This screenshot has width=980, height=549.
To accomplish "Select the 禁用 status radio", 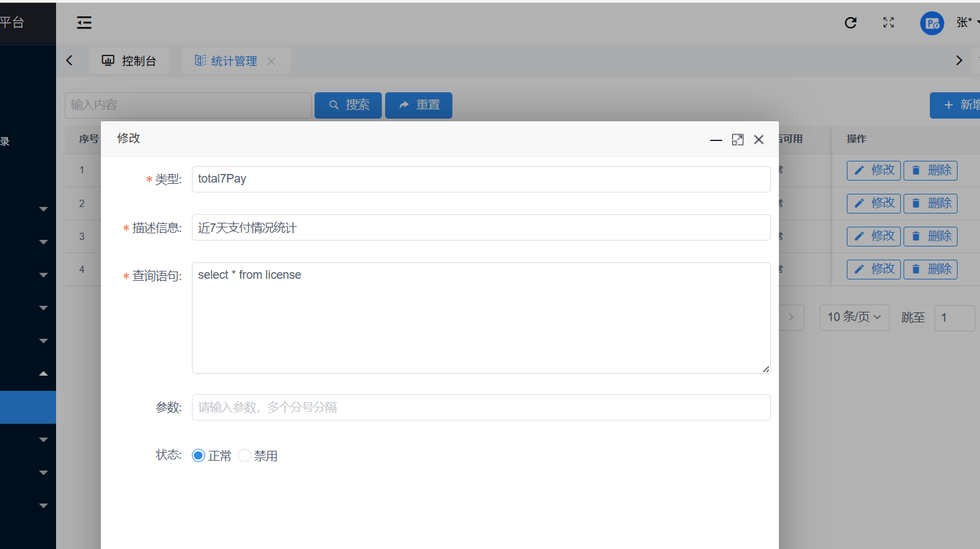I will click(245, 455).
